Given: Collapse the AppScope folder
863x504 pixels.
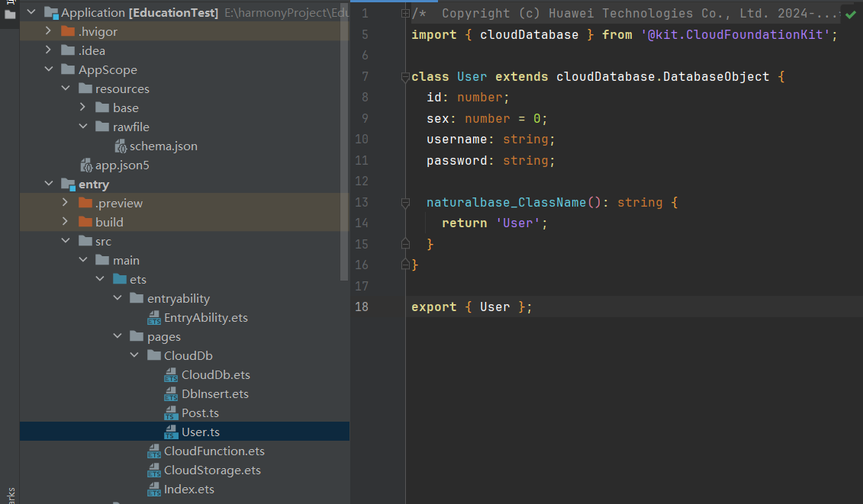Looking at the screenshot, I should tap(49, 69).
